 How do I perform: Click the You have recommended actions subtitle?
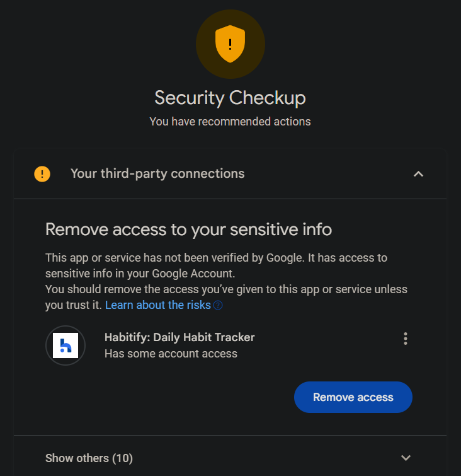pos(230,121)
